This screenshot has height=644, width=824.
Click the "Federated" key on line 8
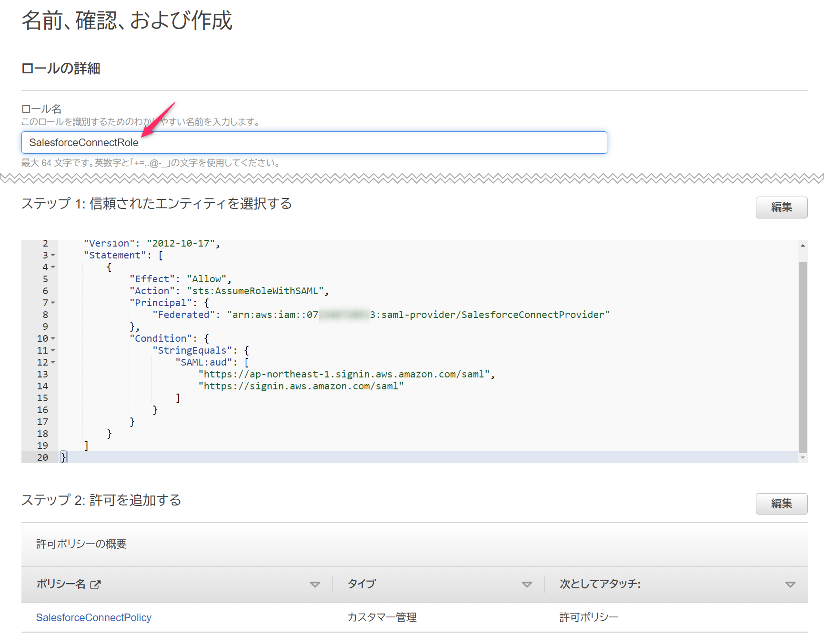click(x=183, y=315)
